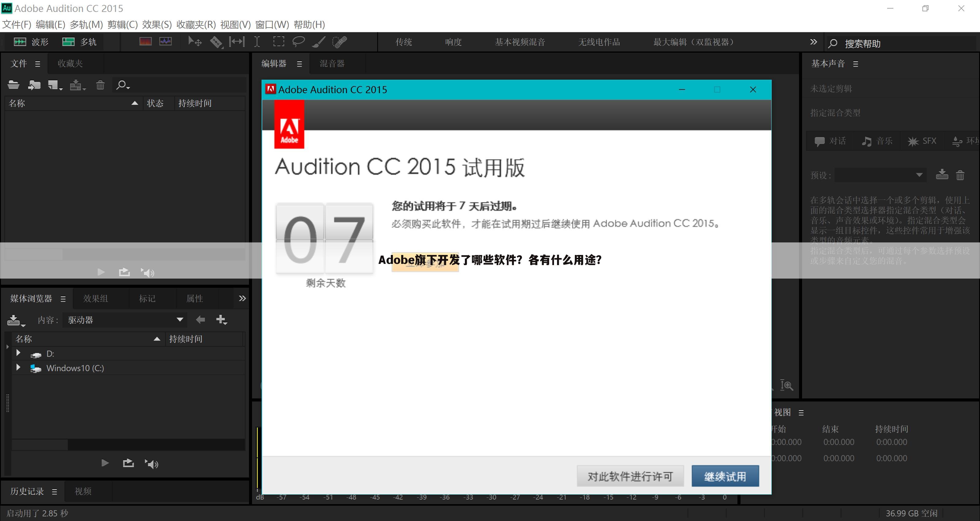Open the 编辑器 panel menu icon

(300, 64)
